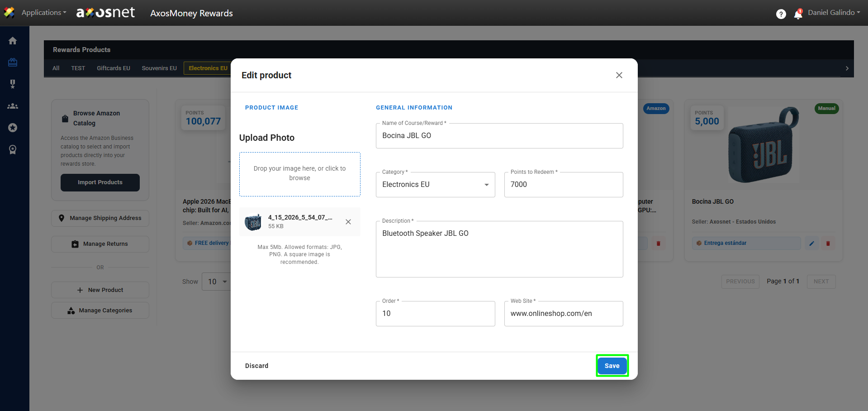This screenshot has width=868, height=411.
Task: Open the Applications menu dropdown
Action: [x=43, y=13]
